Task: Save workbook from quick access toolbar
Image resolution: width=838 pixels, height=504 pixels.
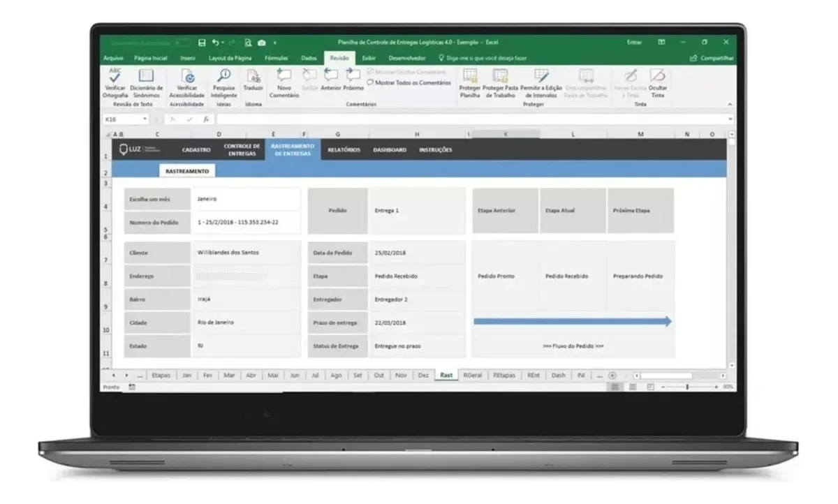Action: [202, 43]
